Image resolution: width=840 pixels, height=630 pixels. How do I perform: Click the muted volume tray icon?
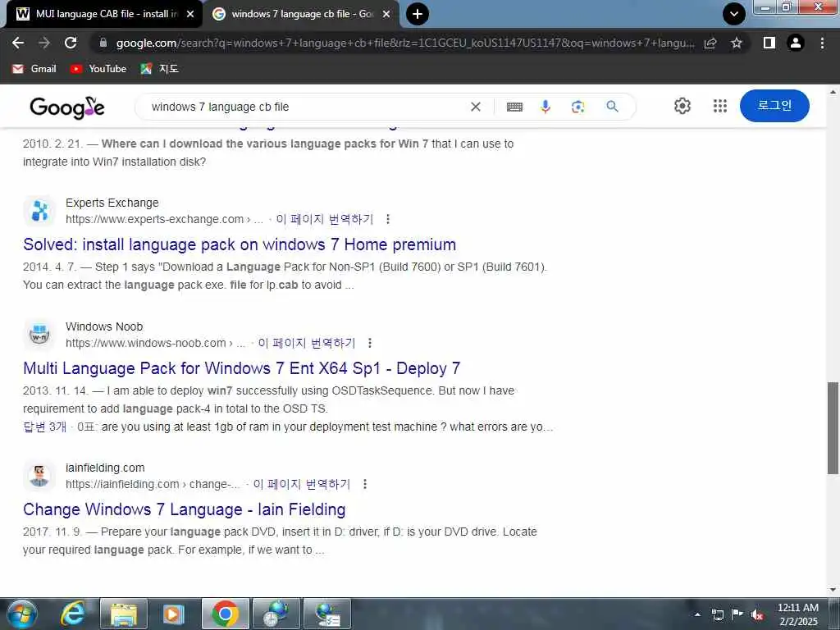[x=757, y=614]
